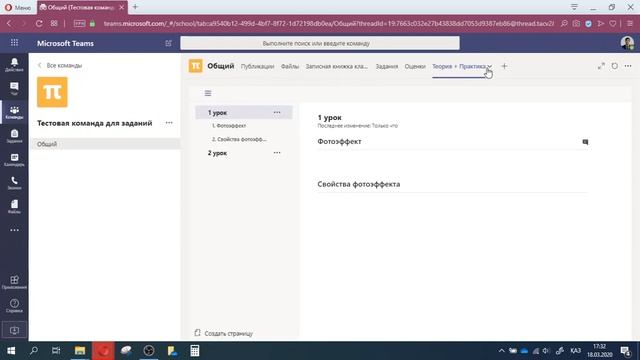Open conversation icon beside Фотоэффект
Viewport: 640px width, 360px height.
coord(585,142)
